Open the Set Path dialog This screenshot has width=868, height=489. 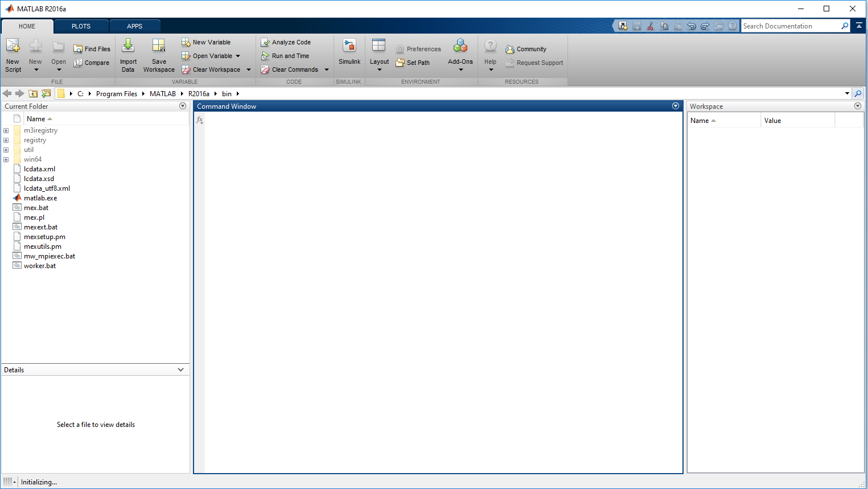point(413,63)
